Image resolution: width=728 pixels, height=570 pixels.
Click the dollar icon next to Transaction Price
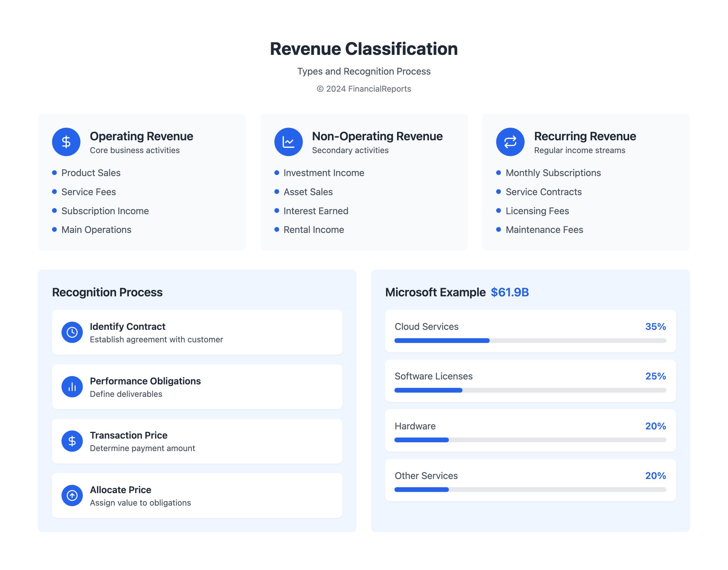coord(72,441)
